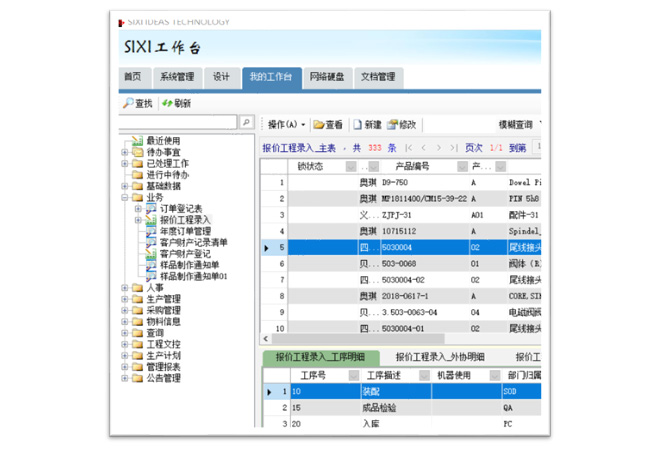
Task: Click the 订单登记表 form icon
Action: [x=151, y=208]
